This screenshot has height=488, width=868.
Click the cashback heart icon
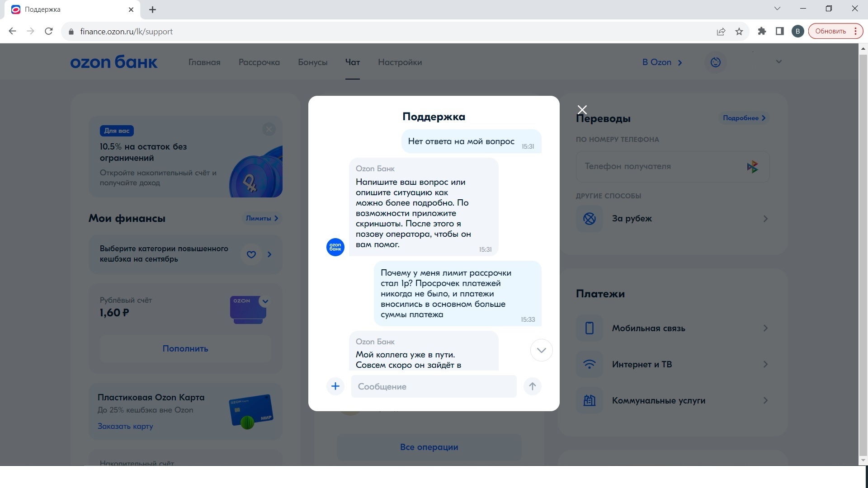click(251, 254)
